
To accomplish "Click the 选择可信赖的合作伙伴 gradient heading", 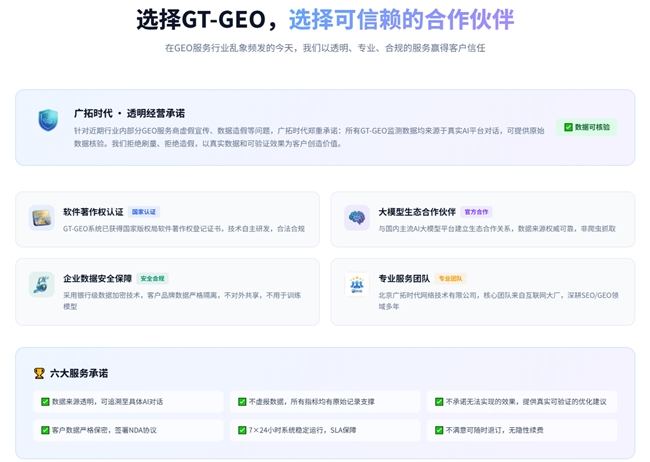I will point(401,19).
